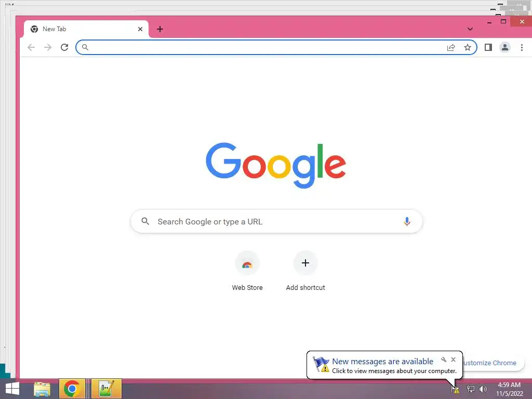Open notification settings wrench icon
532x399 pixels.
click(x=444, y=360)
